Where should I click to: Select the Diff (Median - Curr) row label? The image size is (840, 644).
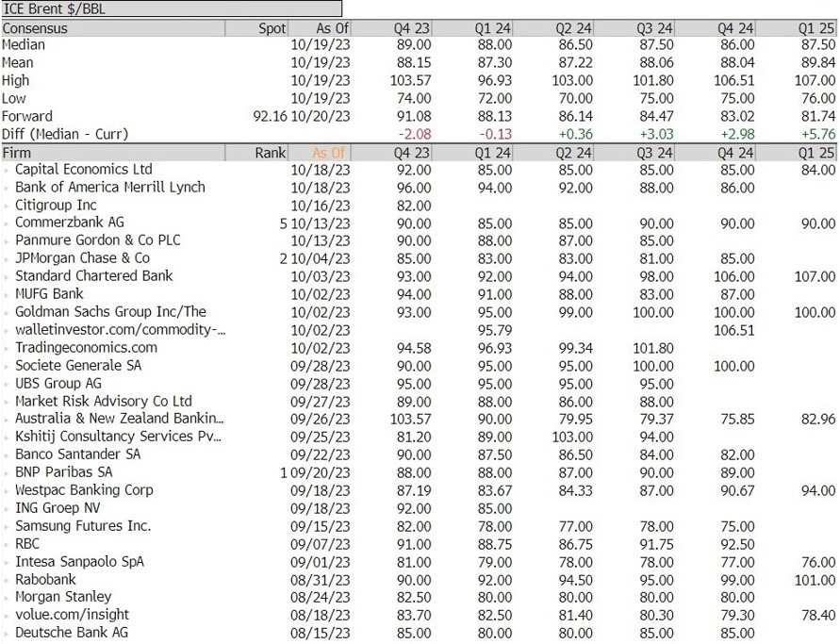point(65,134)
